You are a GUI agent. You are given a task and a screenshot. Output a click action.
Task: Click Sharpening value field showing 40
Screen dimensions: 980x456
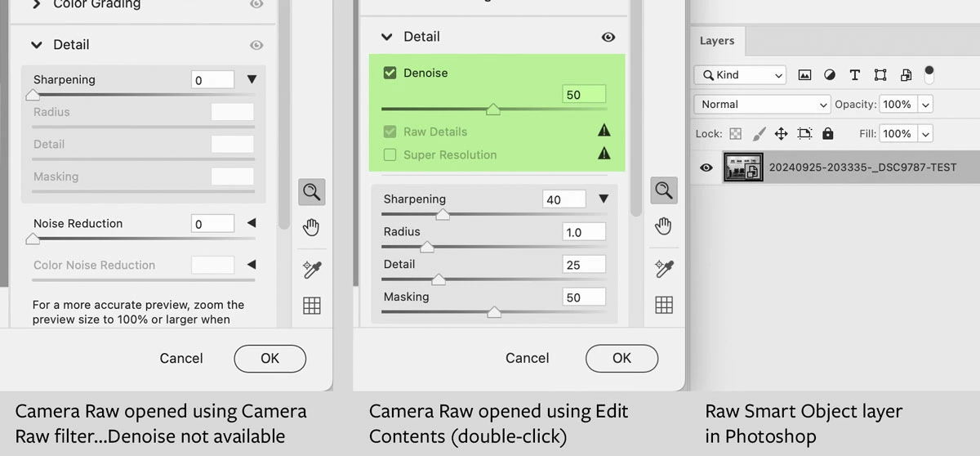564,199
